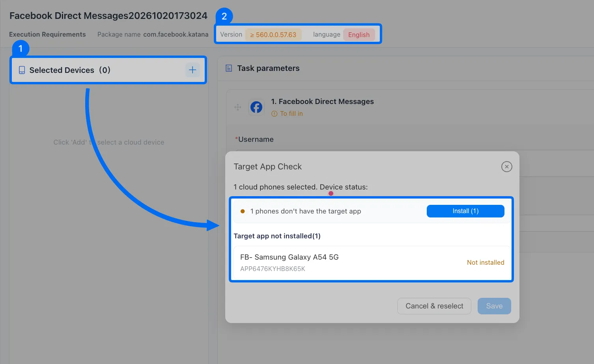Click the 'To fill in' status label
Image resolution: width=594 pixels, height=364 pixels.
click(291, 113)
